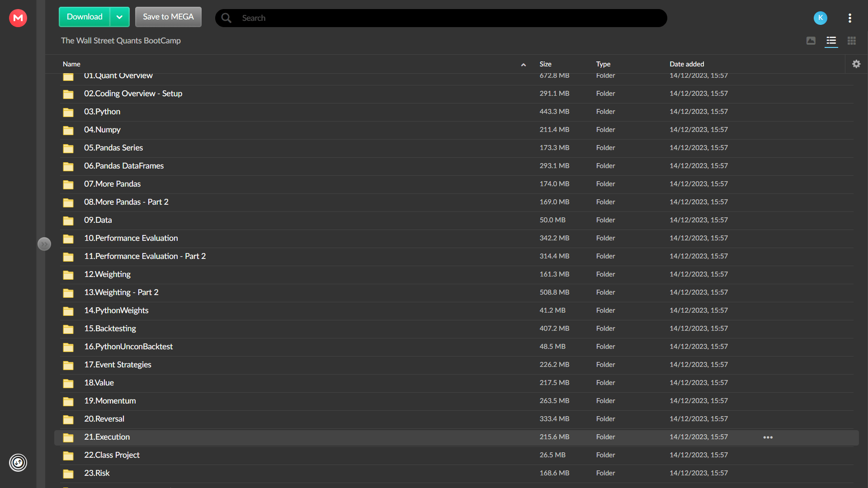The width and height of the screenshot is (868, 488).
Task: Select the 21.Execution folder name
Action: point(107,437)
